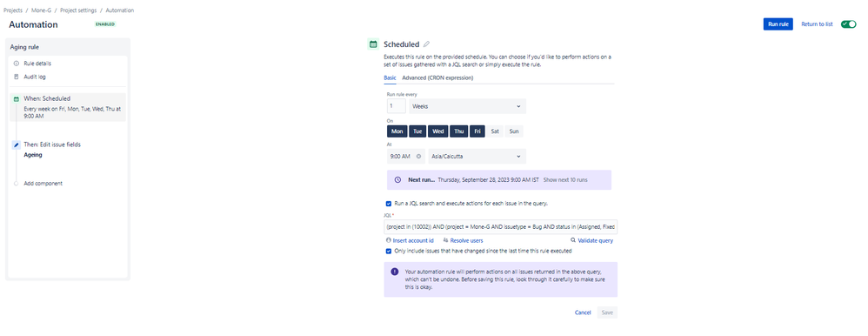
Task: Click Project settings in breadcrumb
Action: click(78, 10)
